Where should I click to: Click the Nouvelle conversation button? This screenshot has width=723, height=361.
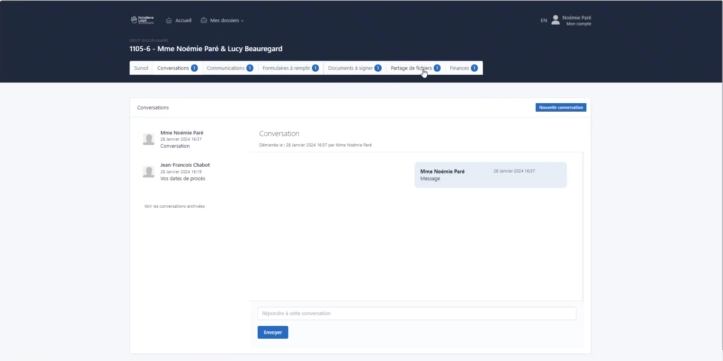click(561, 107)
